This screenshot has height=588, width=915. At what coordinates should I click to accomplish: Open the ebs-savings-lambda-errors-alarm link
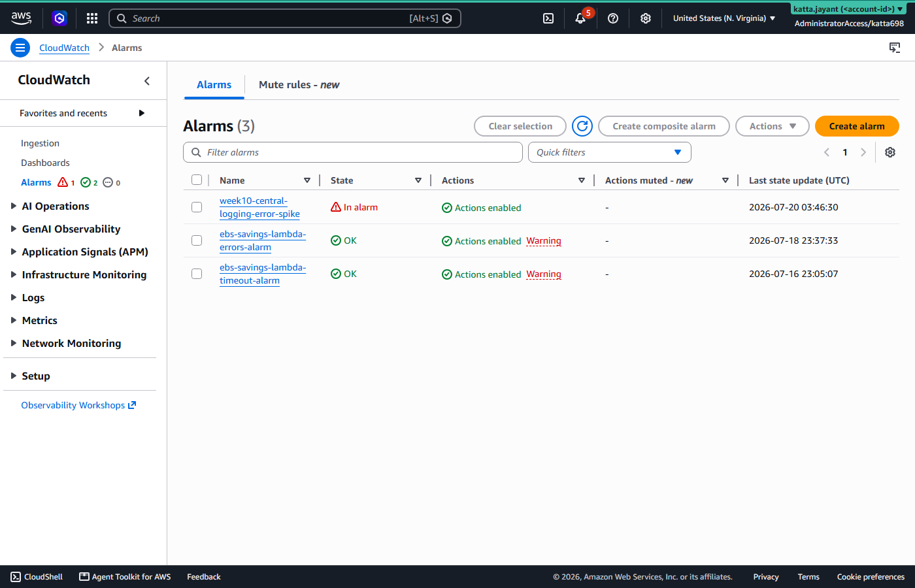pyautogui.click(x=263, y=240)
